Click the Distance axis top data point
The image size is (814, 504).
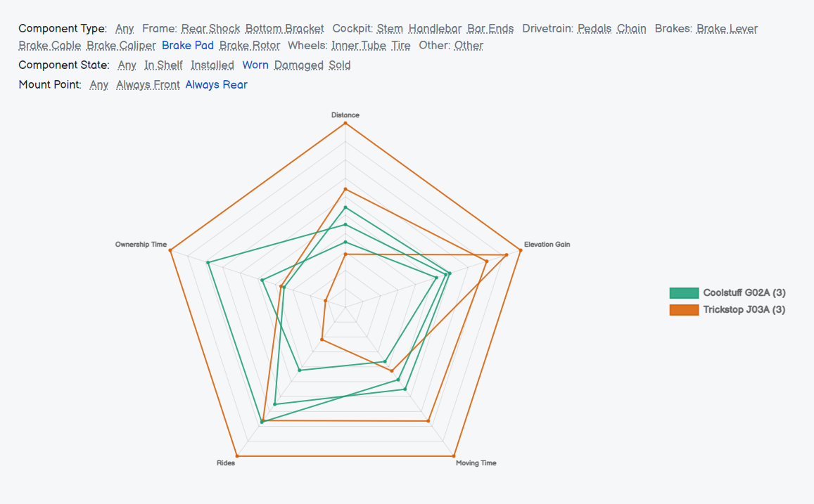(x=345, y=123)
